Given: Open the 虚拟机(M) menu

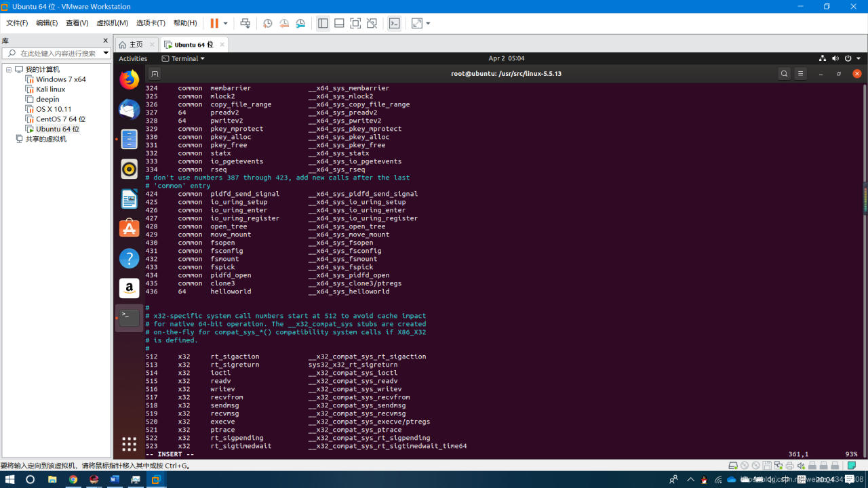Looking at the screenshot, I should tap(112, 23).
